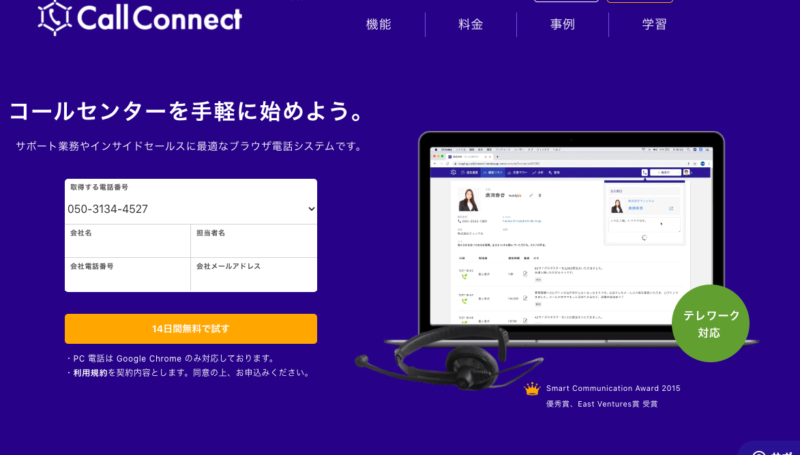Click the orange outlined button at the top
Image resolution: width=800 pixels, height=455 pixels.
640,1
